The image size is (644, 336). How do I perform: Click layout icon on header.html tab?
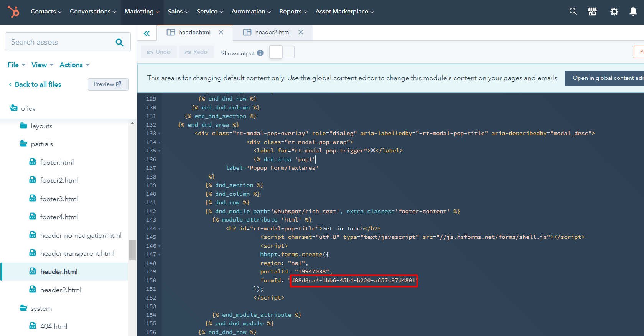(x=171, y=32)
